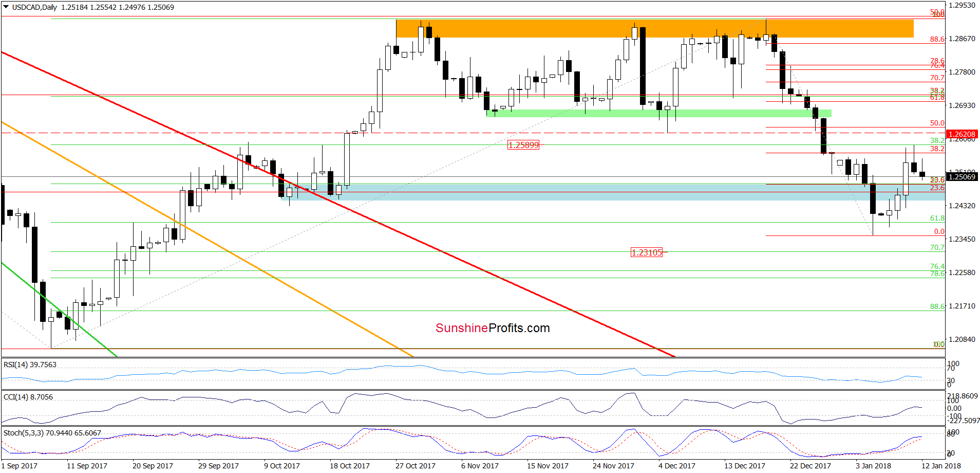
Task: Select the green 70.7 Fibonacci level label
Action: pos(937,247)
